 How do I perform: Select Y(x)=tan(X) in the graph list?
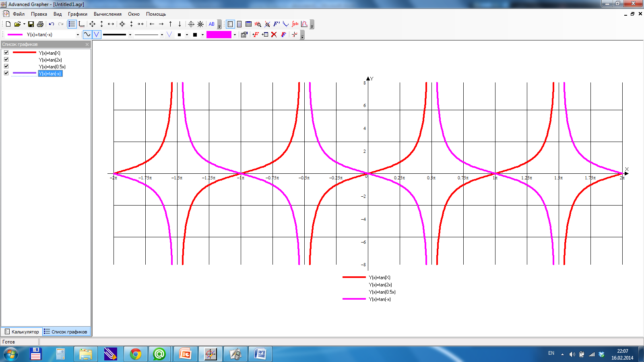(x=50, y=53)
